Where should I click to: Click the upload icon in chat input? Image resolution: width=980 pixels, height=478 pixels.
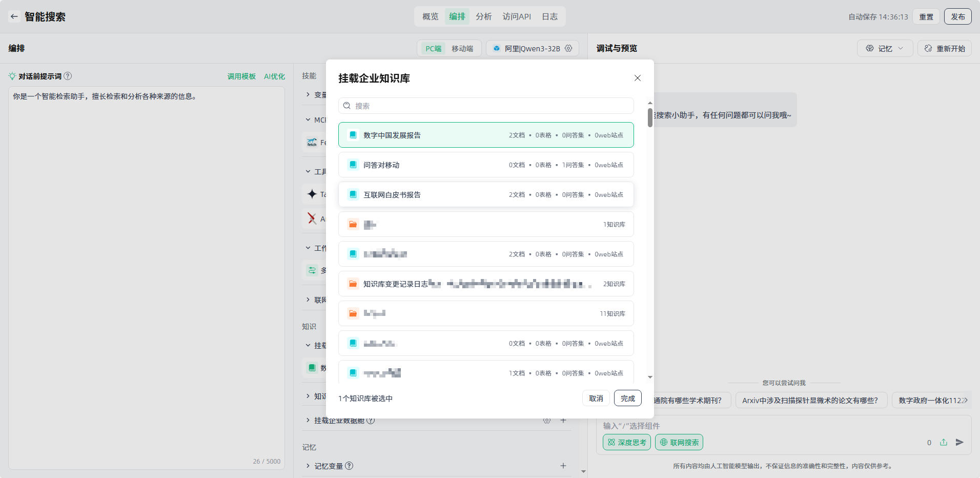(944, 442)
